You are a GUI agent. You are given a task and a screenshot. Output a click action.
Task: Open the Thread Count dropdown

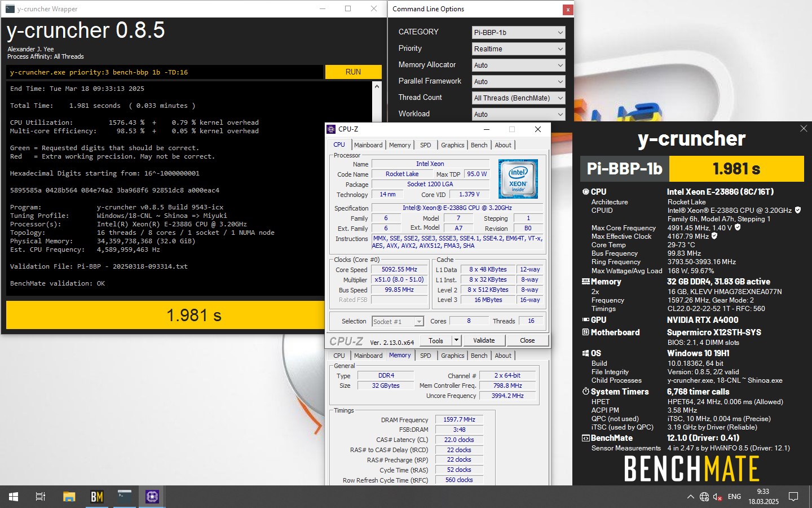[518, 98]
